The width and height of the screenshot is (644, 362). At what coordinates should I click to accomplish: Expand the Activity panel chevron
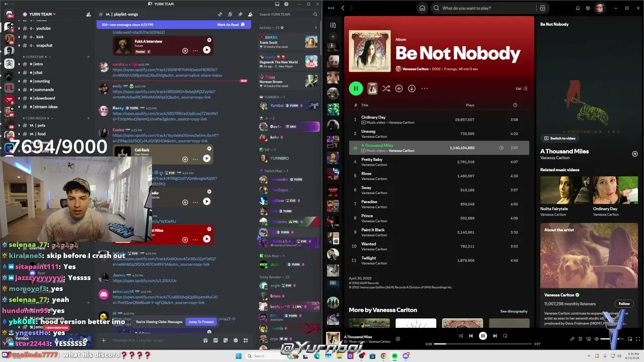pyautogui.click(x=316, y=28)
